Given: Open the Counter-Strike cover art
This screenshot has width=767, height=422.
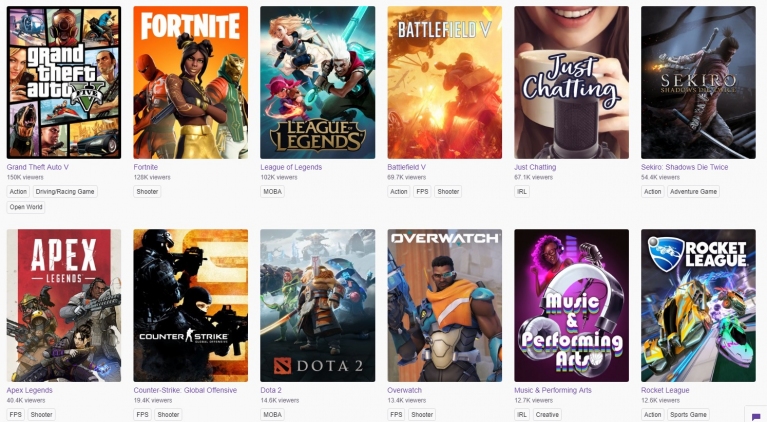Looking at the screenshot, I should click(x=191, y=306).
